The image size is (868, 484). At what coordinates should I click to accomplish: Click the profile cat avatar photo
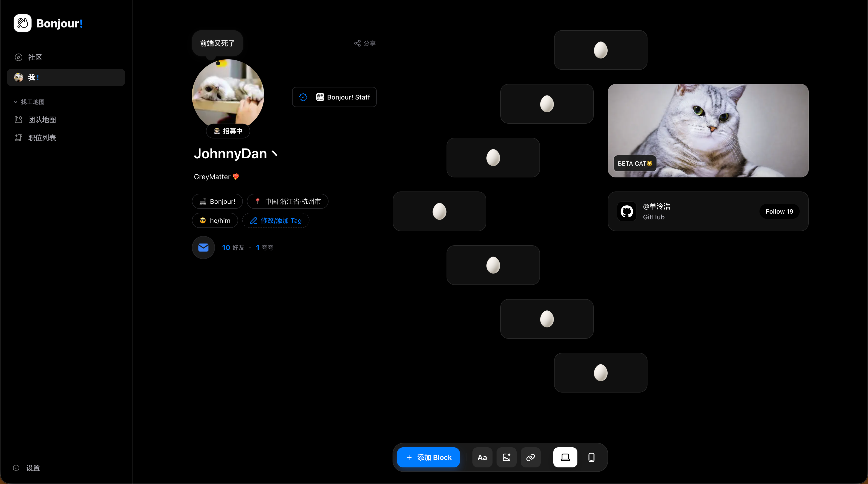228,95
